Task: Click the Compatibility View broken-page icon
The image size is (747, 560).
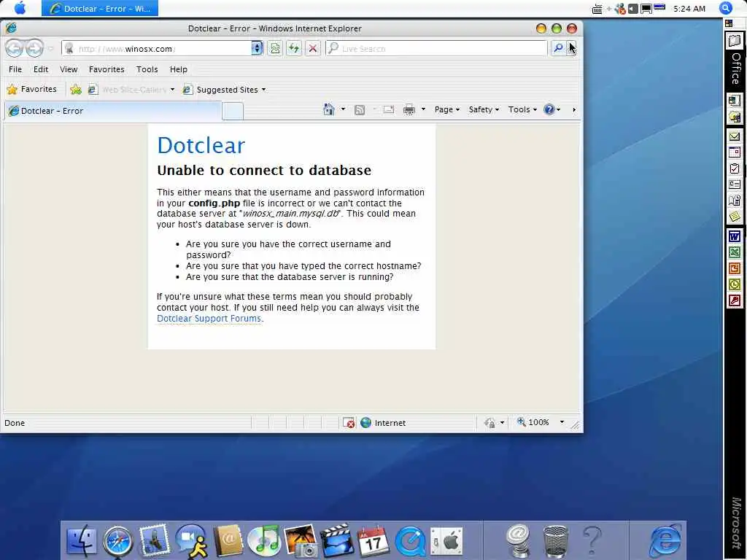Action: (x=275, y=48)
